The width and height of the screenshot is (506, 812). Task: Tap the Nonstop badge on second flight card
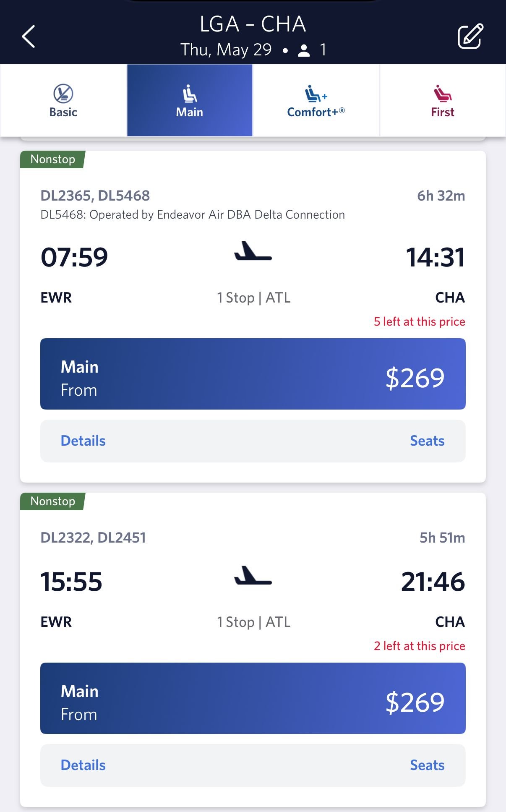point(53,501)
